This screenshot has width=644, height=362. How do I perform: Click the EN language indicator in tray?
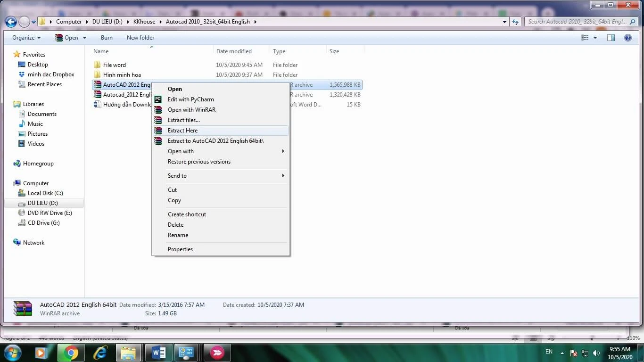[549, 352]
